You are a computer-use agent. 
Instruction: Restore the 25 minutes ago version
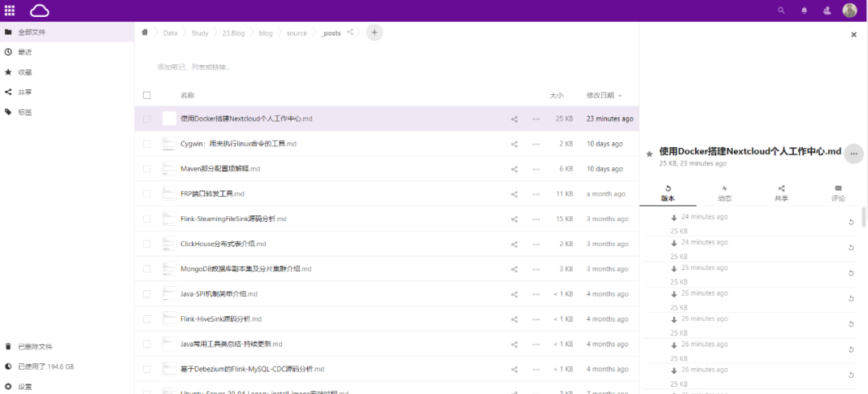851,273
